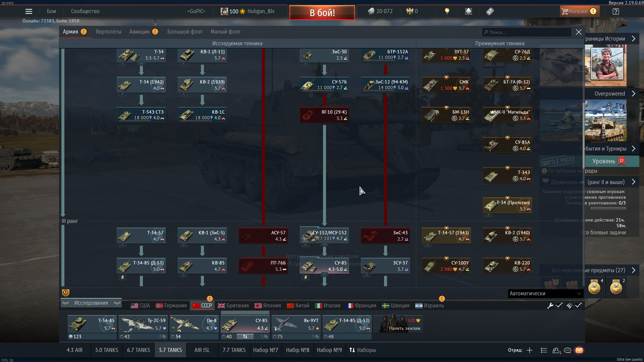Screen dimensions: 644x362
Task: Open the Магазин shop
Action: pos(579,11)
